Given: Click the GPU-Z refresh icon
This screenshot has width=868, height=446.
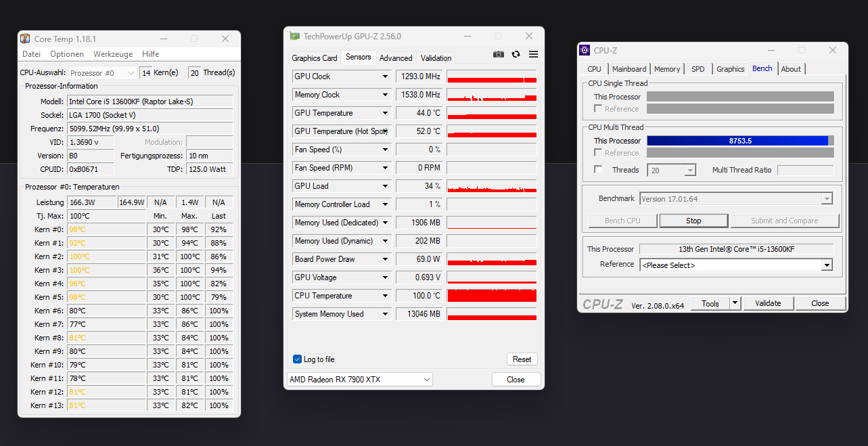Looking at the screenshot, I should tap(516, 54).
